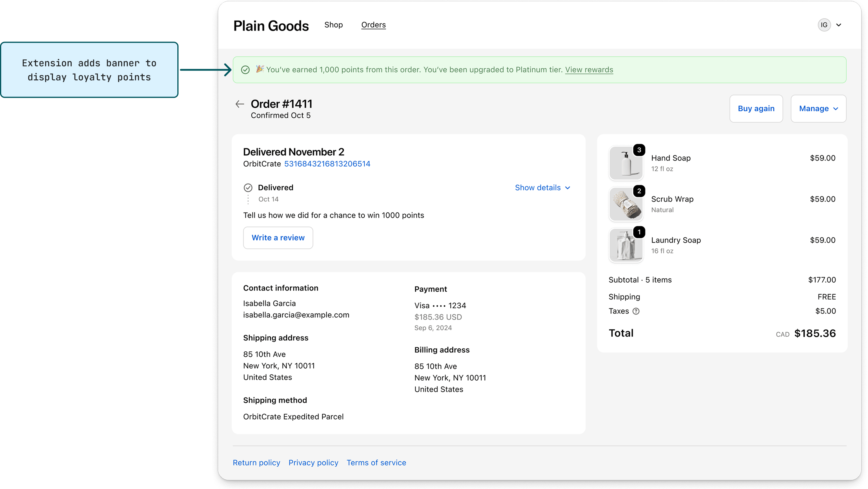Image resolution: width=868 pixels, height=489 pixels.
Task: Open the Orders tab
Action: (373, 25)
